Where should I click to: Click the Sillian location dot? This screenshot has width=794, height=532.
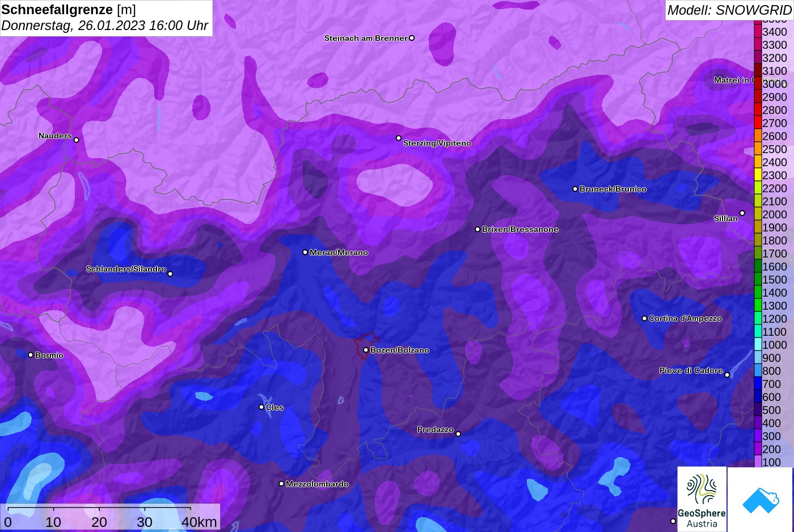coord(742,213)
